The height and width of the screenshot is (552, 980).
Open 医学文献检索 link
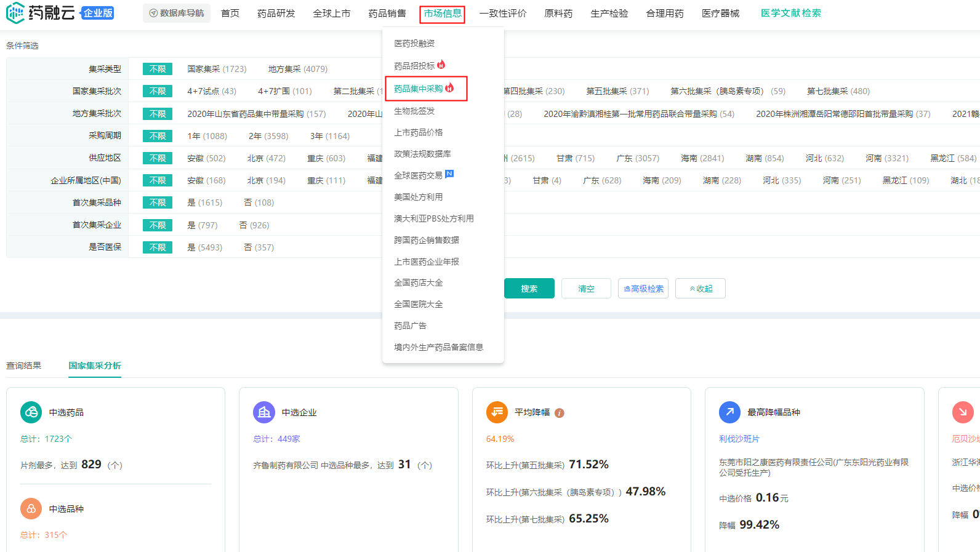791,14
